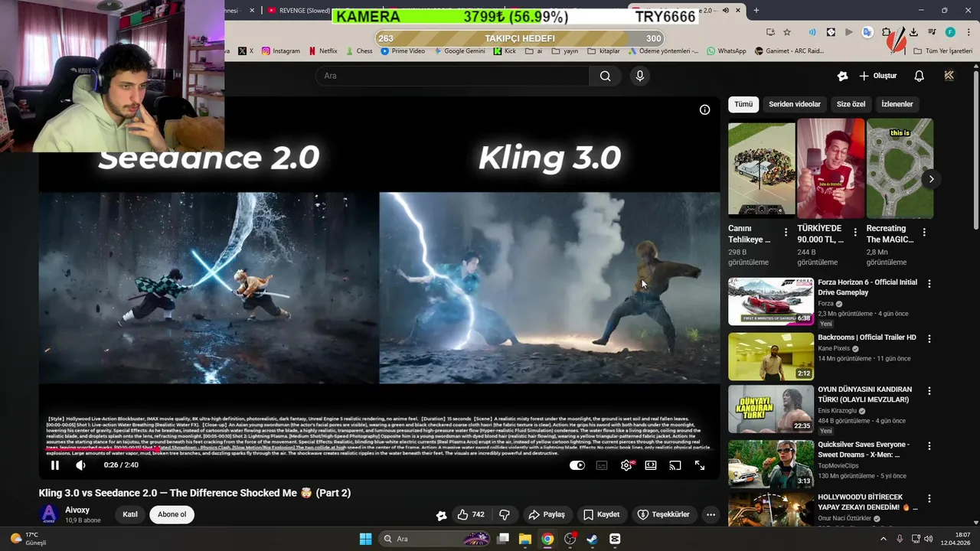Open the TÜRKİYE'DE 90.000 TL Short thumbnail
The width and height of the screenshot is (980, 551).
(x=831, y=168)
